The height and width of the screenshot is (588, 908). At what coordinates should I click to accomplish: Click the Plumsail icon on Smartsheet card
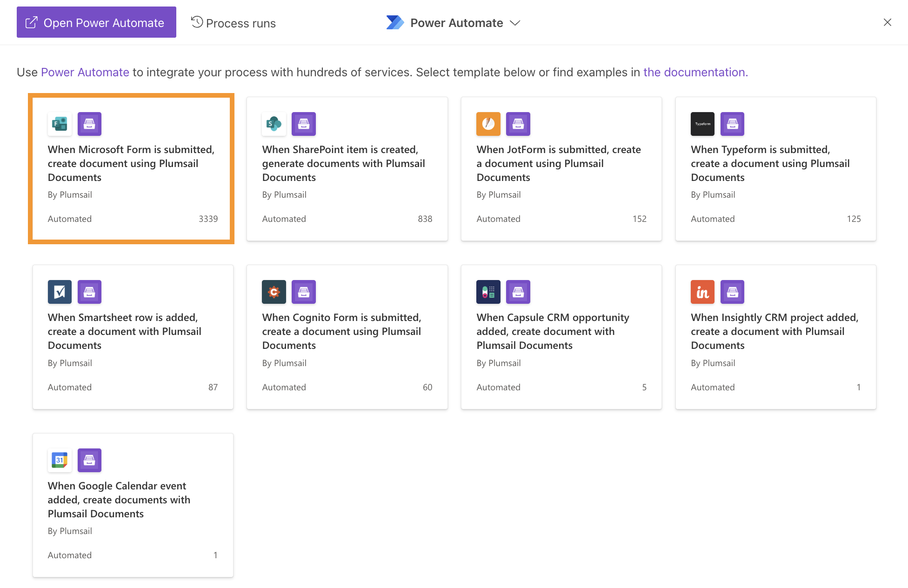[89, 292]
